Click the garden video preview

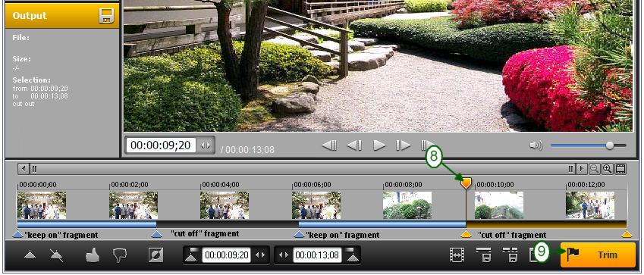coord(378,66)
